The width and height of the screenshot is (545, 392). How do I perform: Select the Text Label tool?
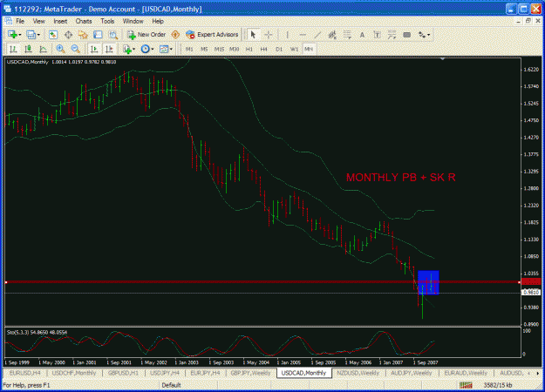pos(377,35)
